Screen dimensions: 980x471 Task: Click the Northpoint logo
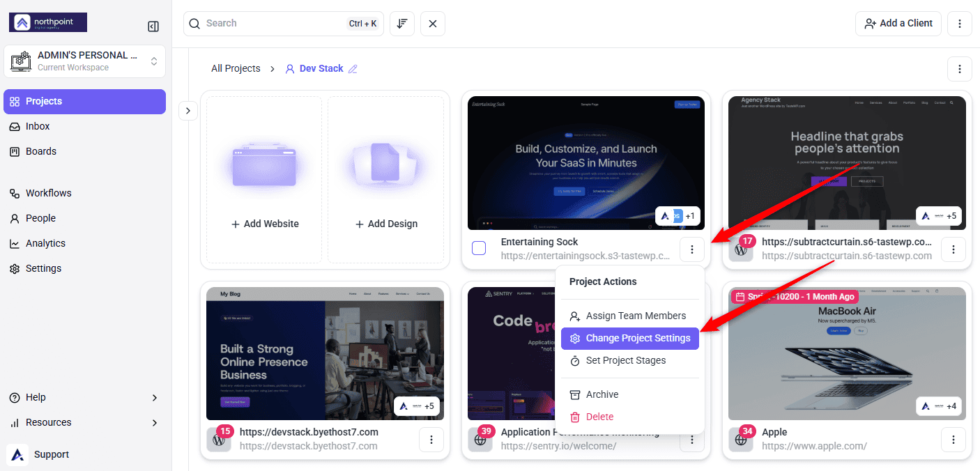(48, 22)
